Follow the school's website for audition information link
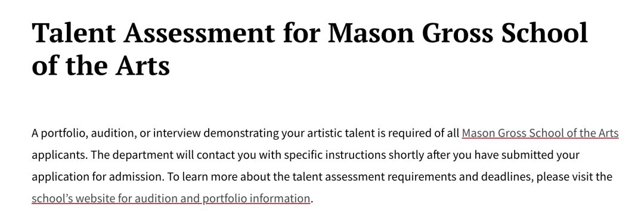644x216 pixels. 171,199
